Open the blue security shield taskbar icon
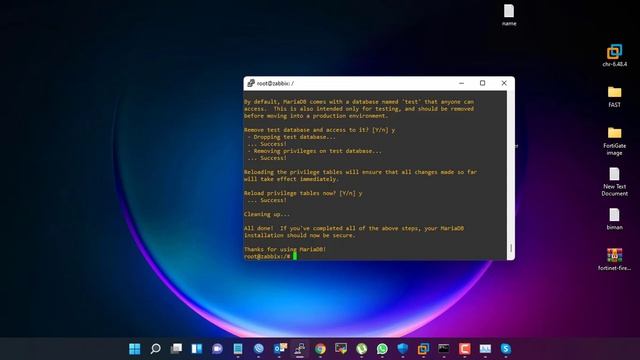Viewport: 640px width, 360px height. click(402, 349)
